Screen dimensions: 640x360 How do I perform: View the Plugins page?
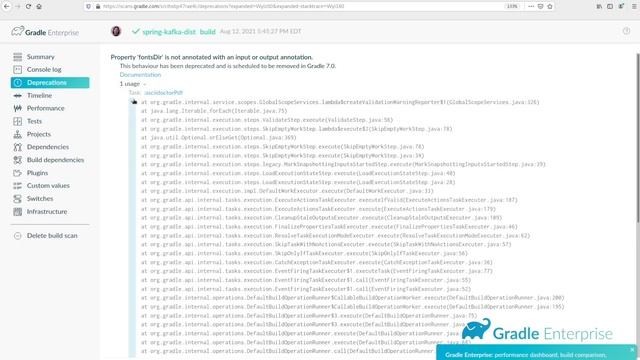[37, 173]
